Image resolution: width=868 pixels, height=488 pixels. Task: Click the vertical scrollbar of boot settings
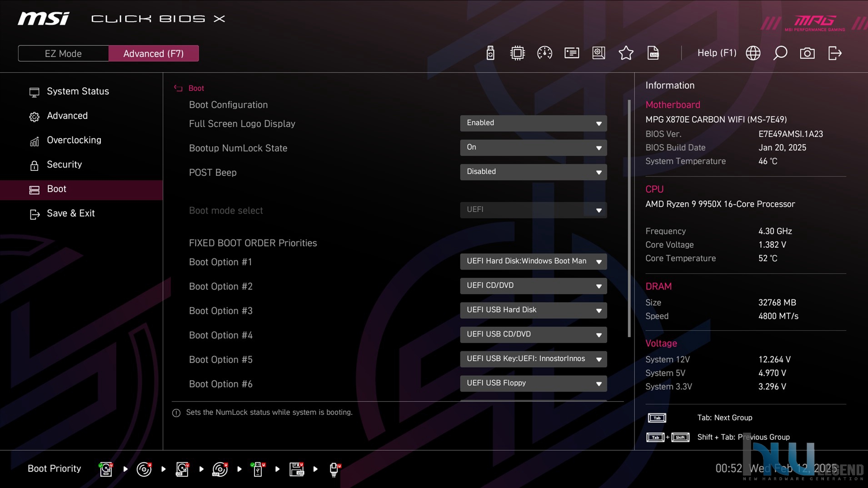[629, 219]
